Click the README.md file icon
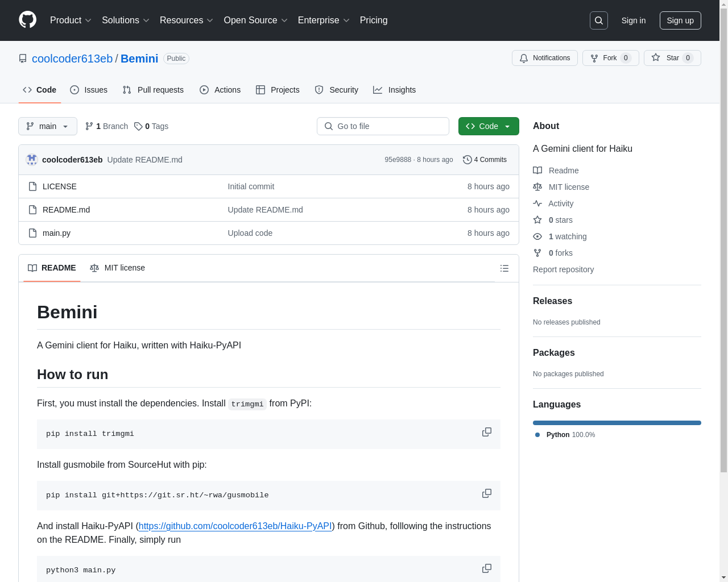The height and width of the screenshot is (582, 728). click(32, 210)
